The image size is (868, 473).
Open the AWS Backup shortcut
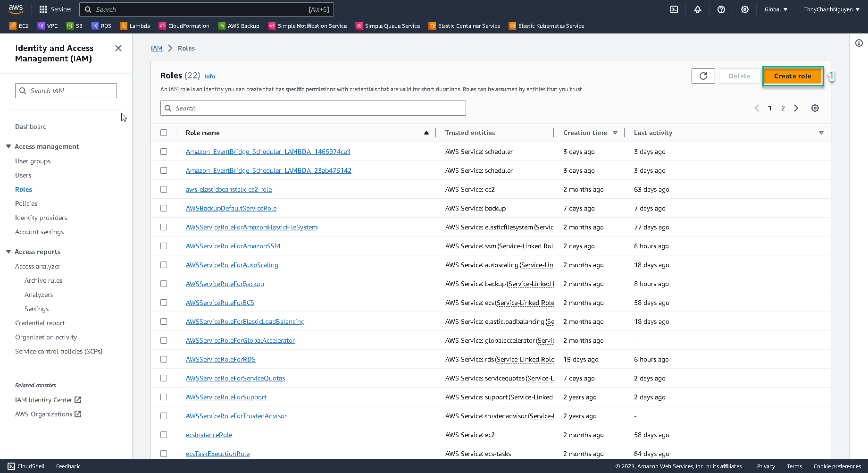(x=239, y=26)
